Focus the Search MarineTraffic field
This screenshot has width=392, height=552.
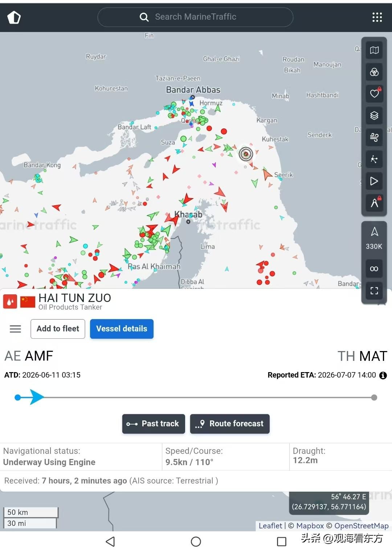[195, 17]
